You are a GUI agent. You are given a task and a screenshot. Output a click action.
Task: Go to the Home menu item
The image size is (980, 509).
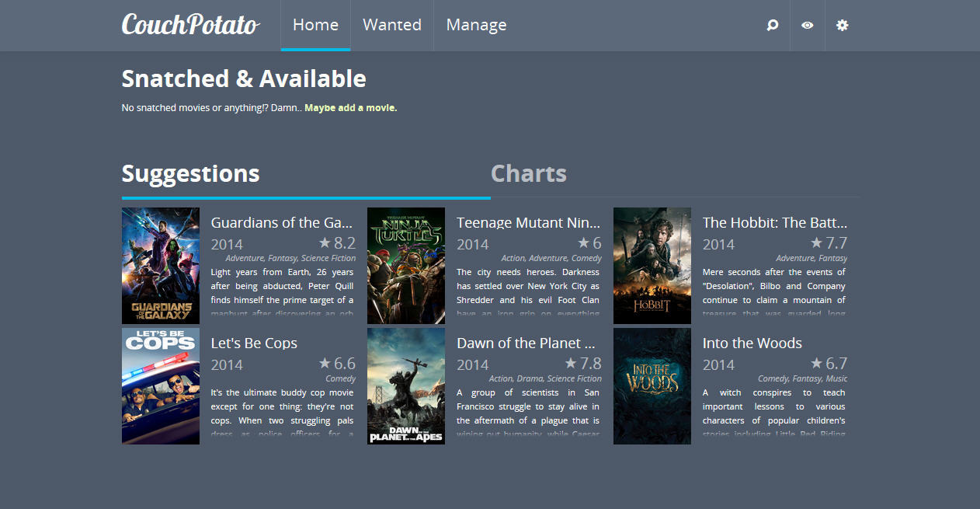click(x=315, y=25)
